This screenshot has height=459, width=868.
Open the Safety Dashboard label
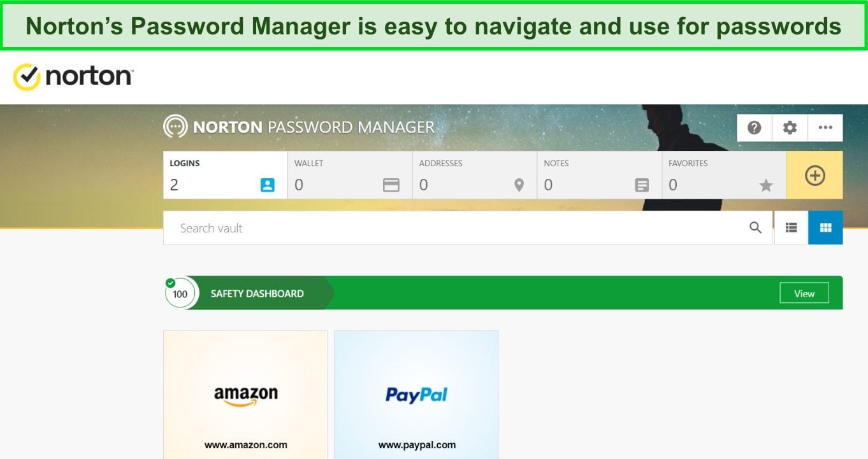[257, 293]
